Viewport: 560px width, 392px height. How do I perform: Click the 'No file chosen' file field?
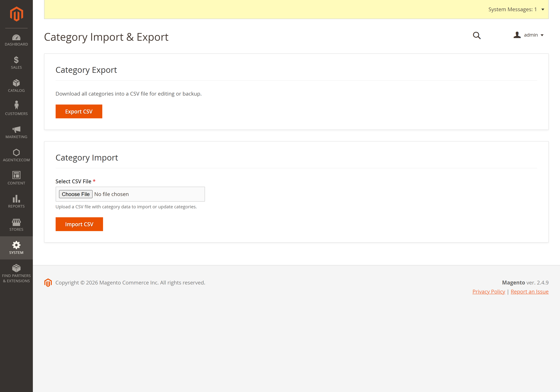[x=130, y=194]
